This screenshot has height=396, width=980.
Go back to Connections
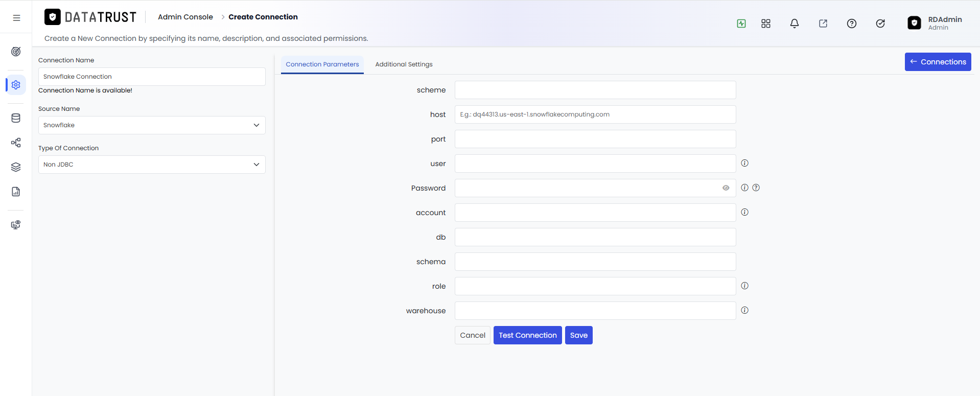pyautogui.click(x=938, y=62)
